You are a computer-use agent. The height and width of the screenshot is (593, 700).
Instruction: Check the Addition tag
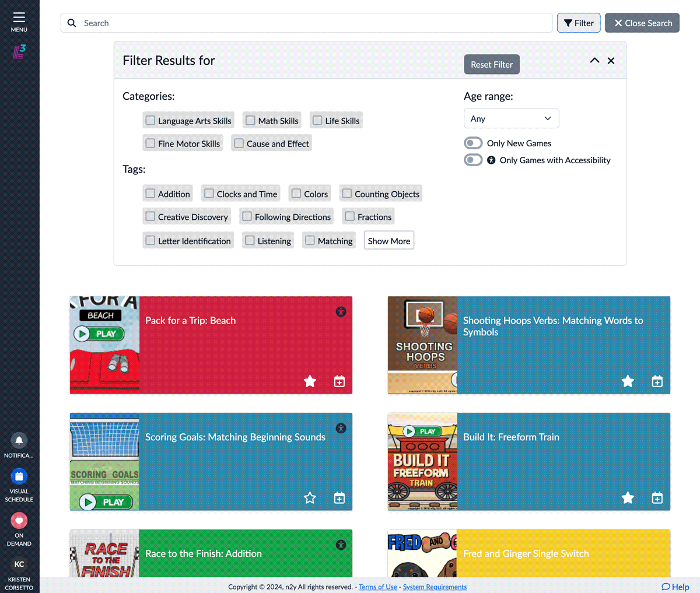(x=150, y=193)
